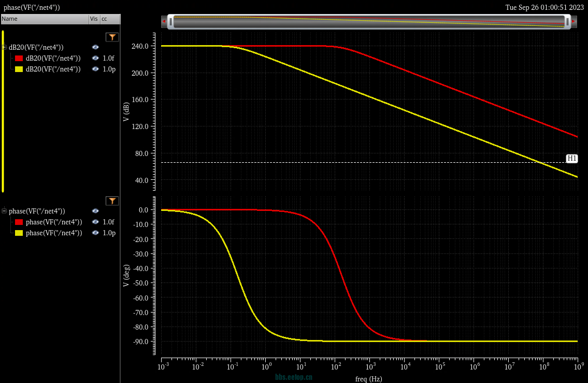
Task: Collapse the phase(VF("/net4")) tree group
Action: (x=4, y=211)
